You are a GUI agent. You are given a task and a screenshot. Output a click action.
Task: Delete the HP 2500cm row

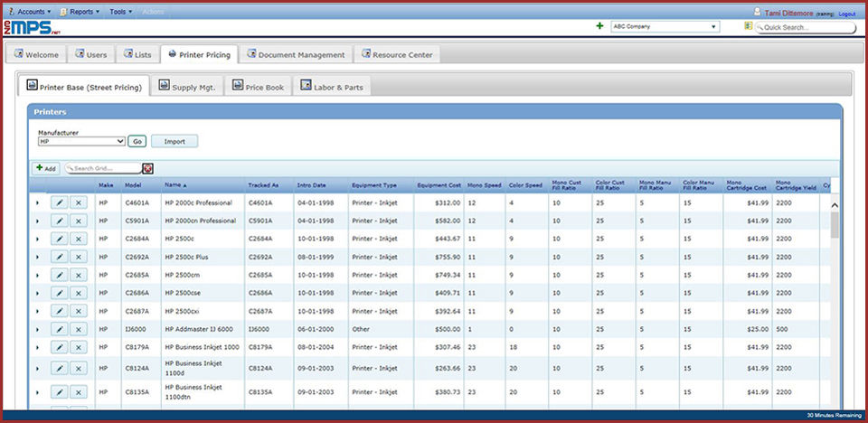point(78,275)
